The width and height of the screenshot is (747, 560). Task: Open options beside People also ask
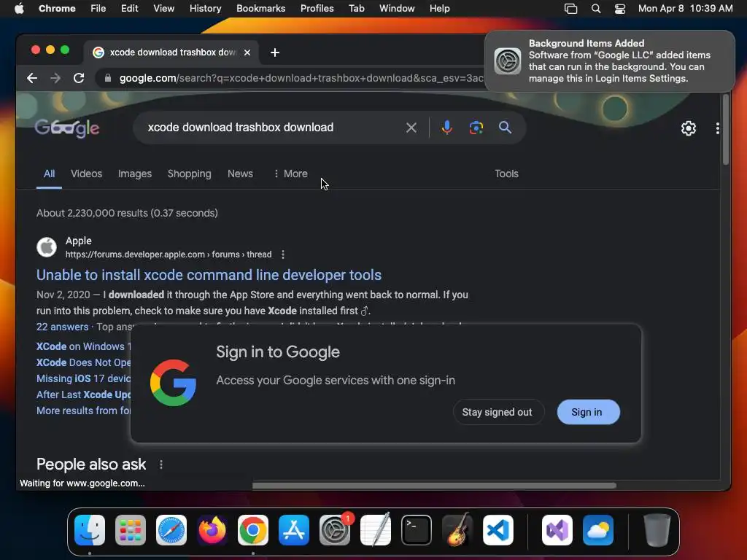[x=161, y=464]
